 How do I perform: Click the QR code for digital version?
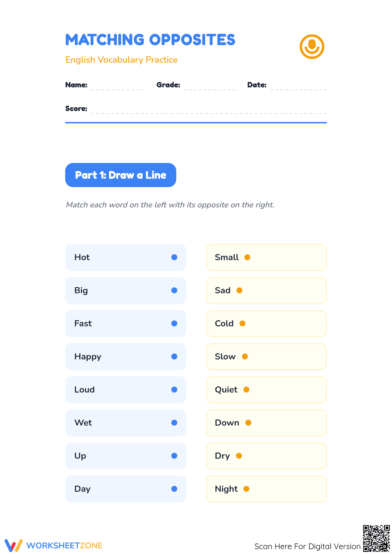(376, 538)
